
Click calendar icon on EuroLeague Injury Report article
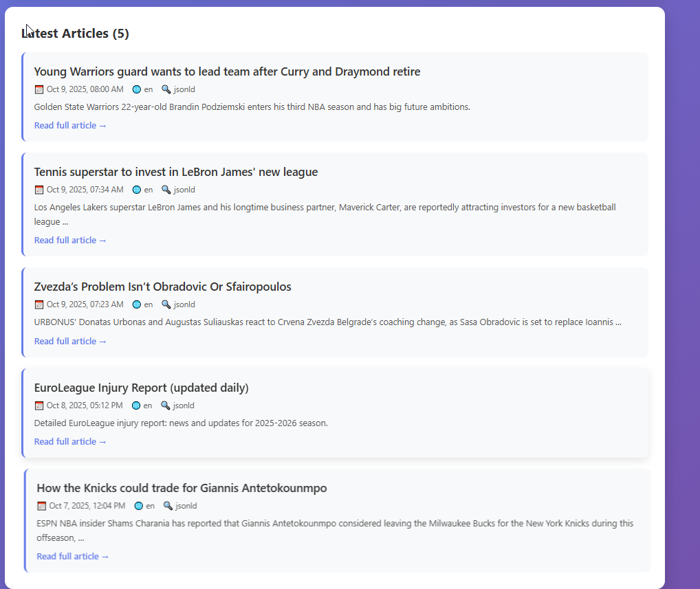pos(39,405)
